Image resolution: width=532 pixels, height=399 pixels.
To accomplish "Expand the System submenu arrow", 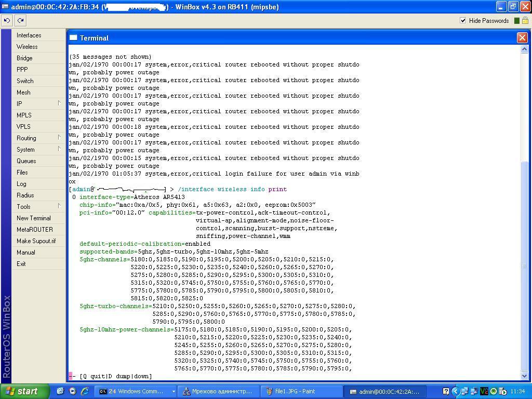I will (58, 150).
